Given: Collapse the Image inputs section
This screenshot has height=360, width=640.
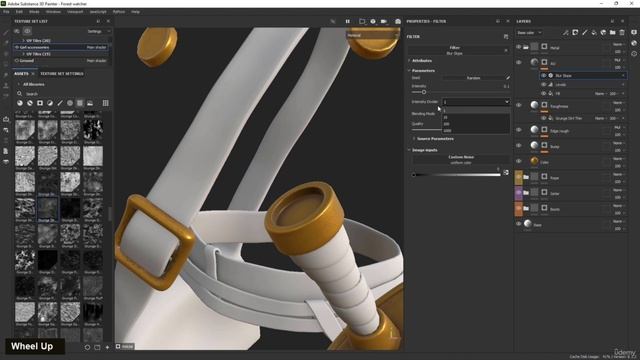Looking at the screenshot, I should click(x=424, y=150).
